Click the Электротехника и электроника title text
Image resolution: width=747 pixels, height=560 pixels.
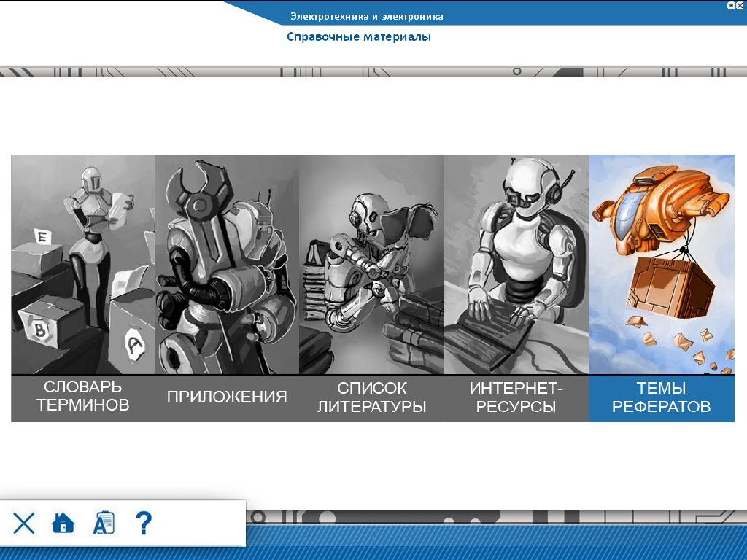point(366,16)
